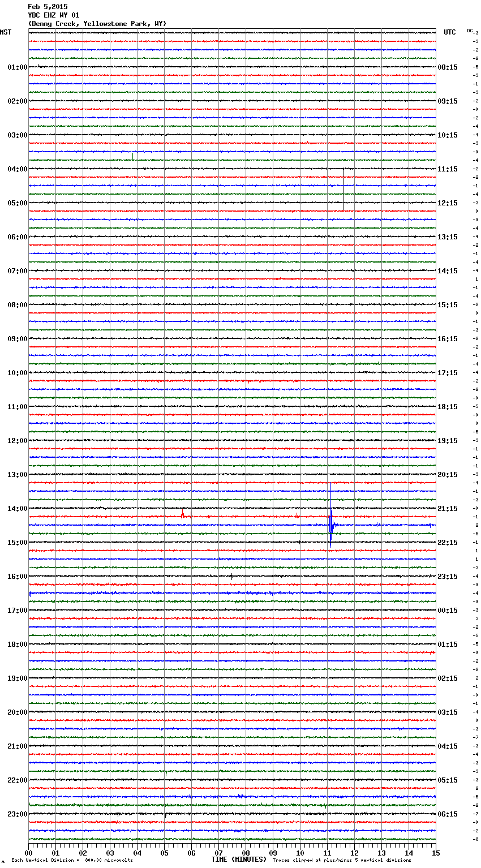The height and width of the screenshot is (868, 481).
Task: Click the 00:15 UTC time label
Action: click(448, 611)
